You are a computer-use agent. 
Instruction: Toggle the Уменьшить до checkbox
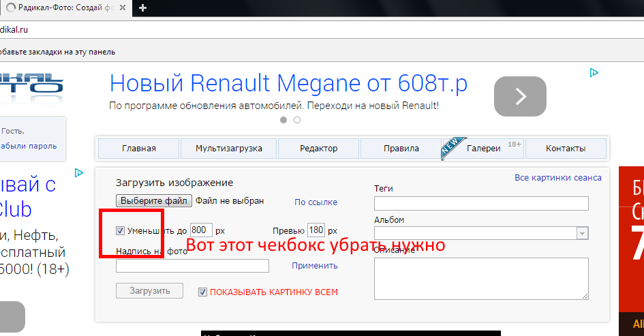tap(121, 230)
